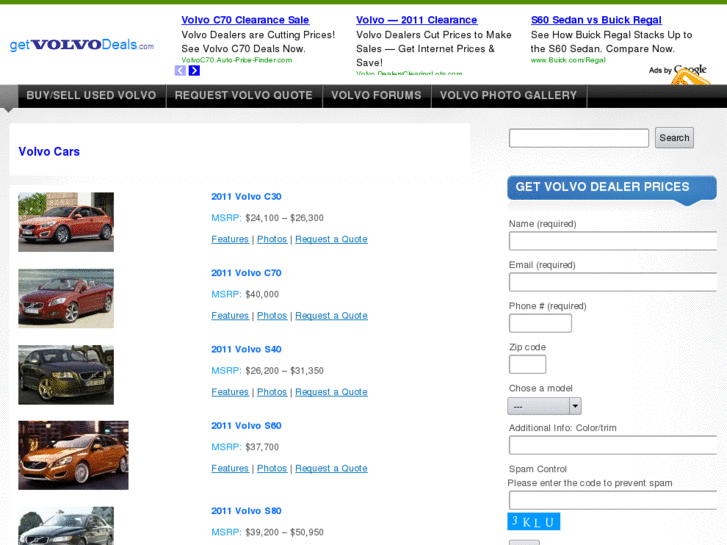View Features for 2011 Volvo C70
The height and width of the screenshot is (545, 727).
coord(230,316)
